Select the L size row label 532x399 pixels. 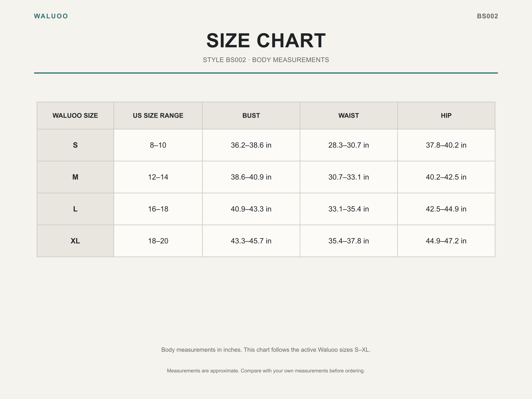coord(75,209)
